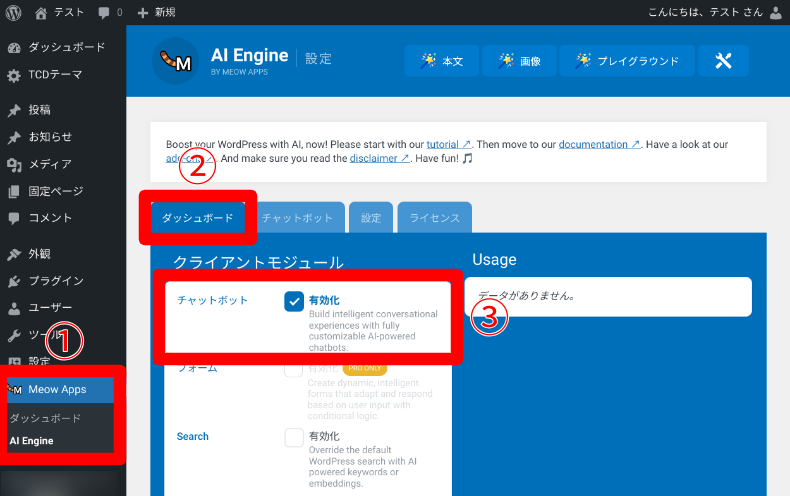Click the 画像 generator button
The height and width of the screenshot is (496, 790).
519,61
